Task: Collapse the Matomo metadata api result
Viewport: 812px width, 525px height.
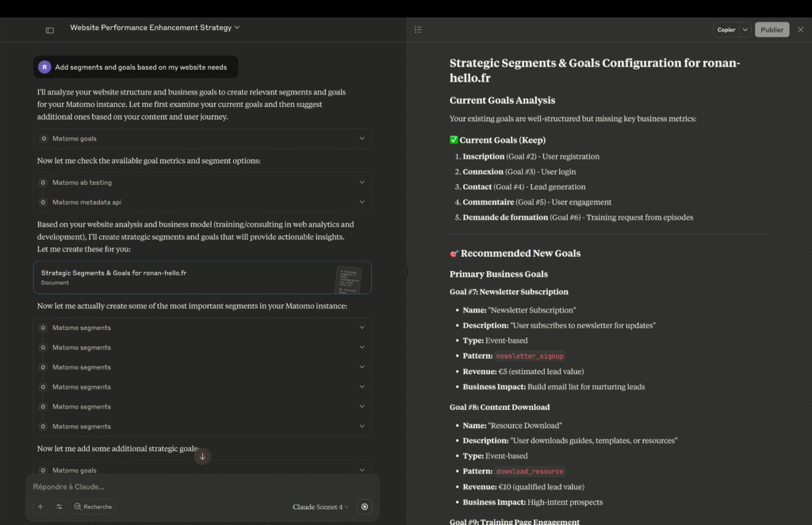Action: pos(362,203)
